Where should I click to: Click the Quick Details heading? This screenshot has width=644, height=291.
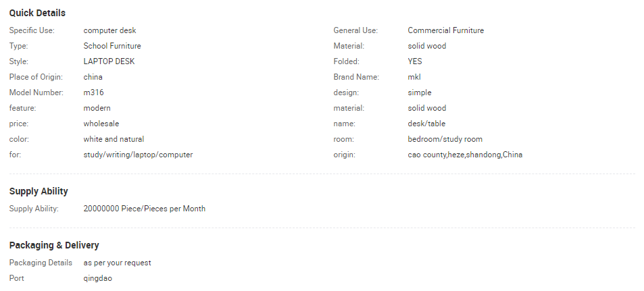click(37, 14)
